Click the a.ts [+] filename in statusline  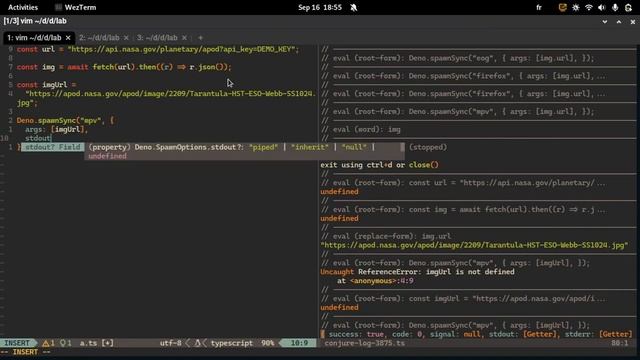tap(96, 343)
